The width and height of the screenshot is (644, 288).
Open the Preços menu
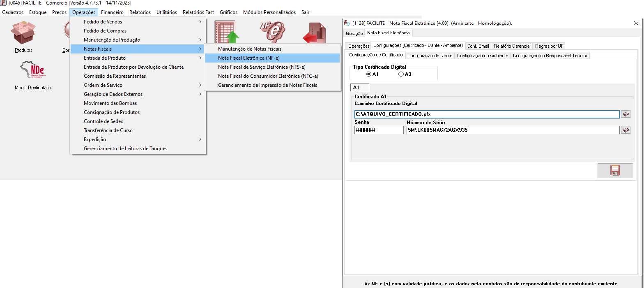coord(59,12)
